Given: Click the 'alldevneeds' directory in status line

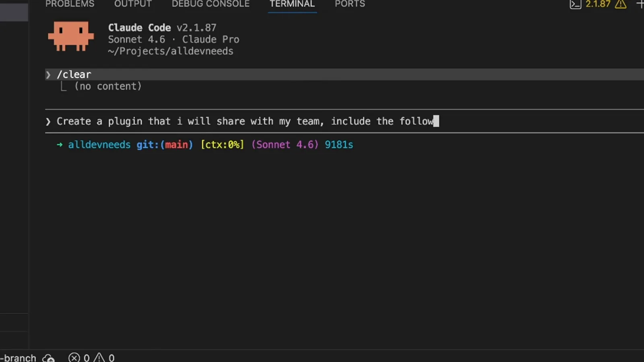Looking at the screenshot, I should [x=99, y=145].
